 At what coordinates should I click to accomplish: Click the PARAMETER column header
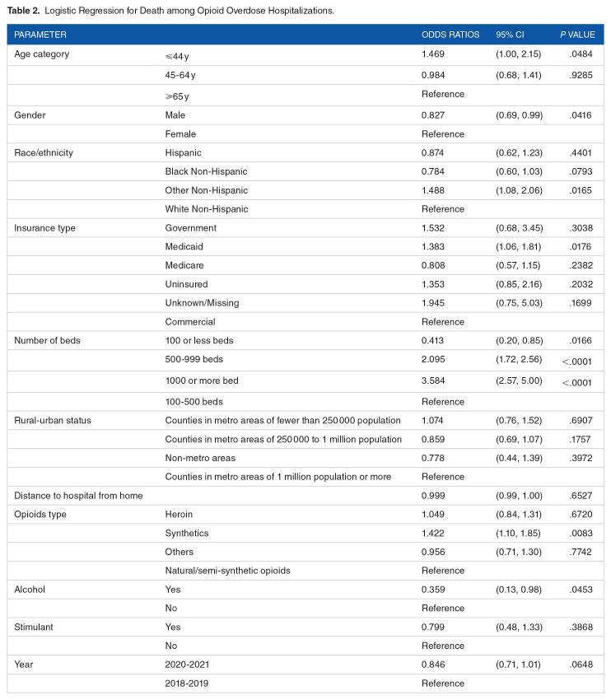[40, 35]
